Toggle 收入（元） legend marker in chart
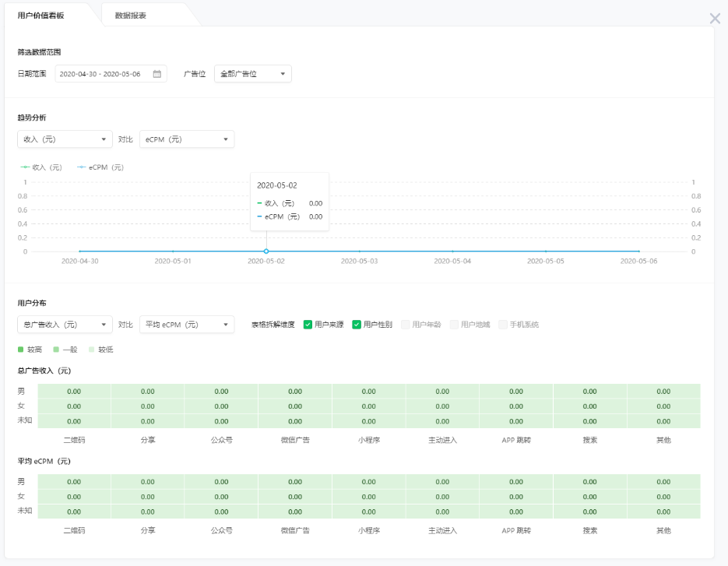This screenshot has width=728, height=566. click(24, 167)
